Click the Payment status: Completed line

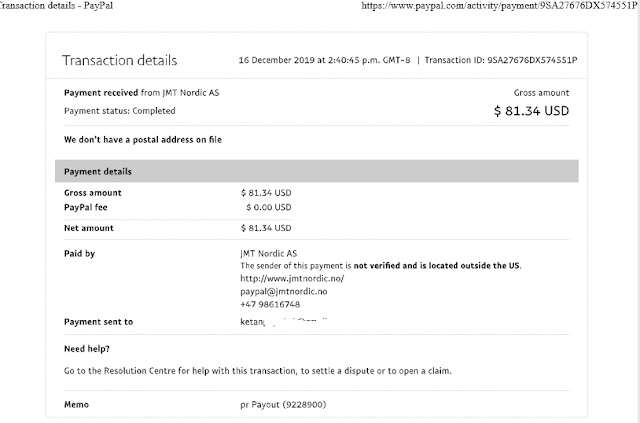tap(119, 110)
